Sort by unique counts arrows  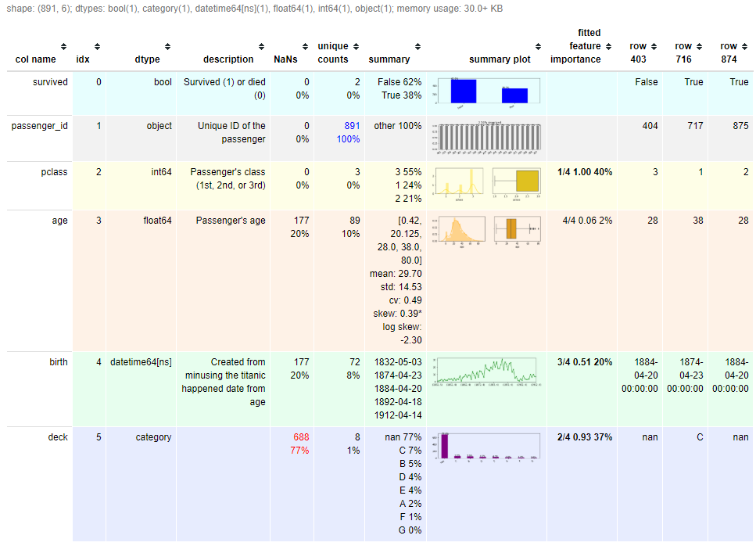(357, 46)
